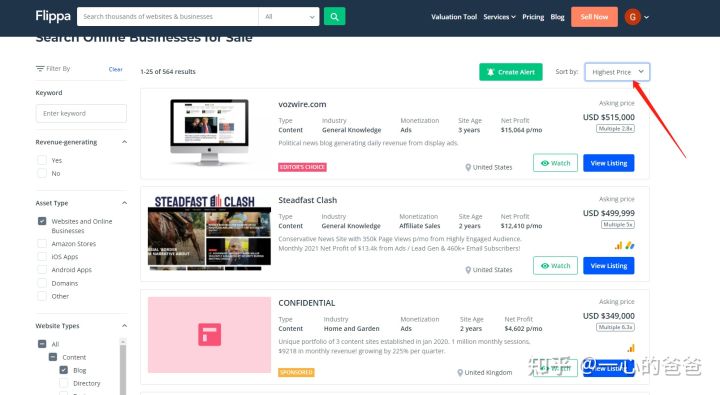Open the All category search dropdown

[x=289, y=17]
